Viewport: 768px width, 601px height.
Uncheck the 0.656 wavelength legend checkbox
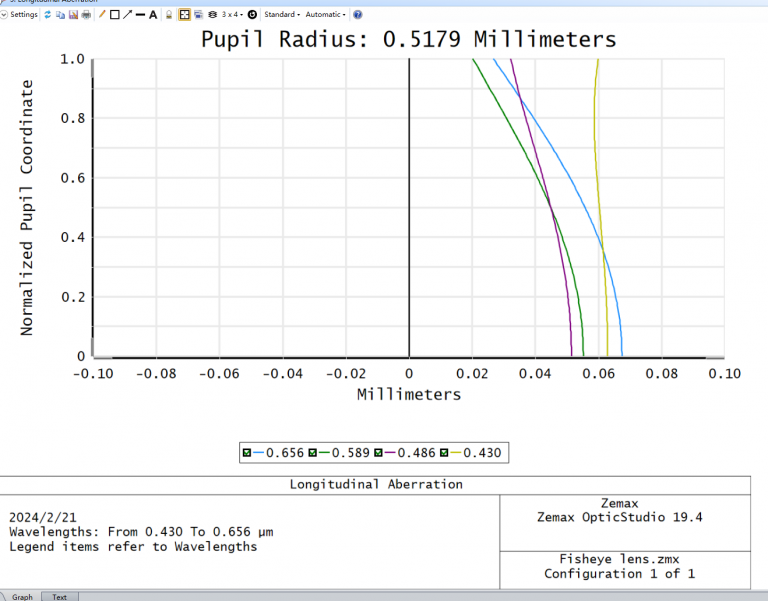247,453
